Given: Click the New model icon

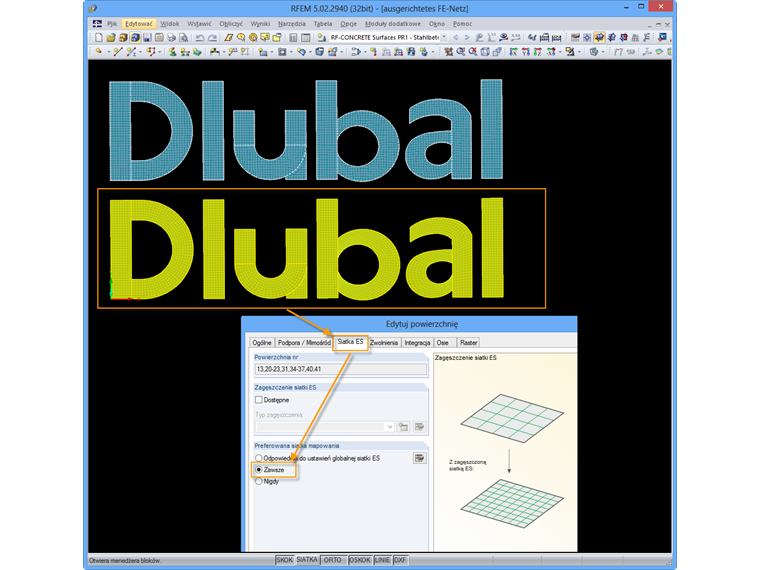Looking at the screenshot, I should pos(99,37).
